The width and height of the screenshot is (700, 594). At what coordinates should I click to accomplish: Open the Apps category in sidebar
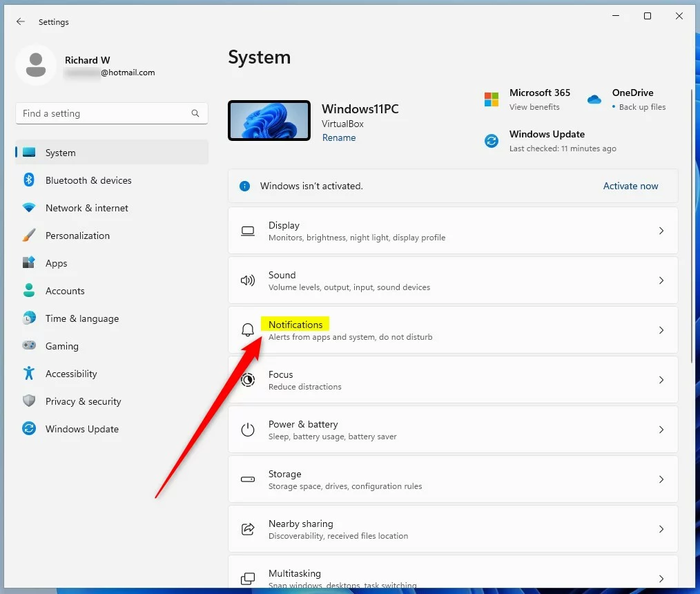(x=56, y=263)
